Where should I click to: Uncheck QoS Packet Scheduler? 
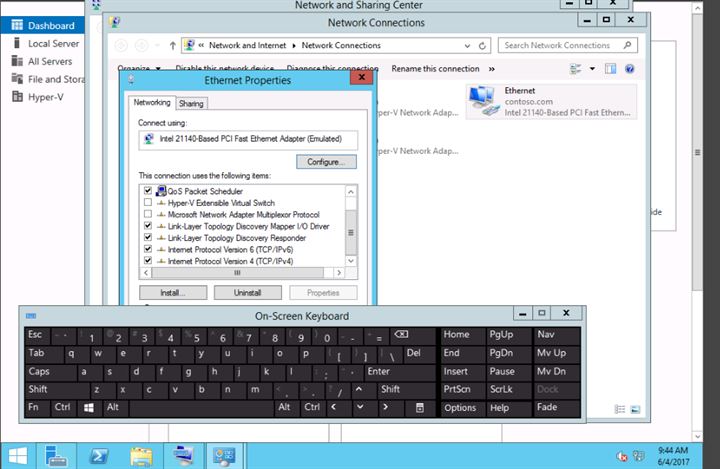click(148, 191)
